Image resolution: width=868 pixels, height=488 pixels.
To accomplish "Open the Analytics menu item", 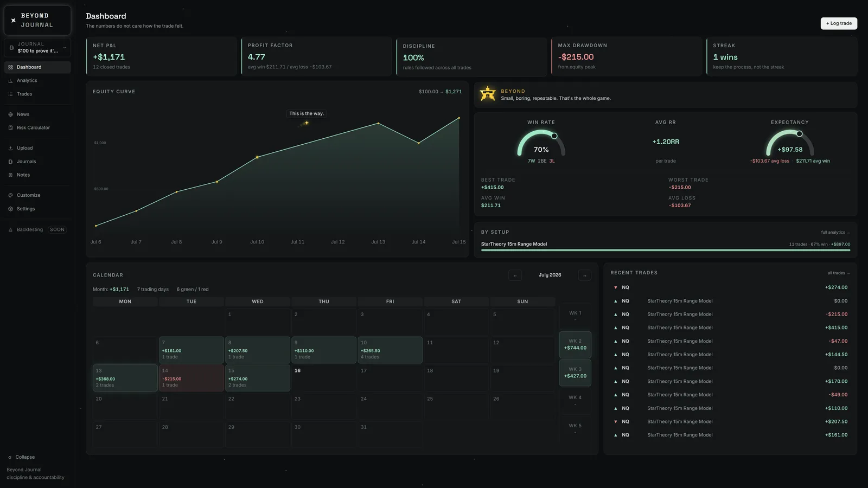I will pyautogui.click(x=37, y=81).
